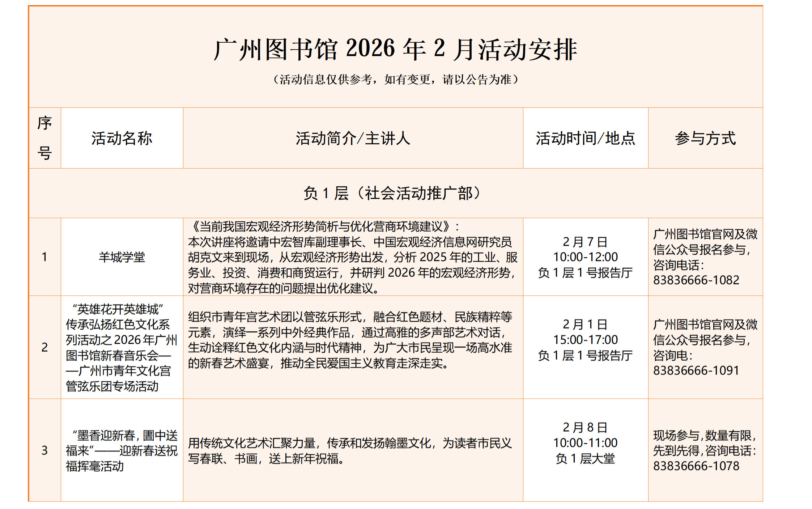Select the 序号 column header
This screenshot has width=812, height=509.
[x=44, y=138]
